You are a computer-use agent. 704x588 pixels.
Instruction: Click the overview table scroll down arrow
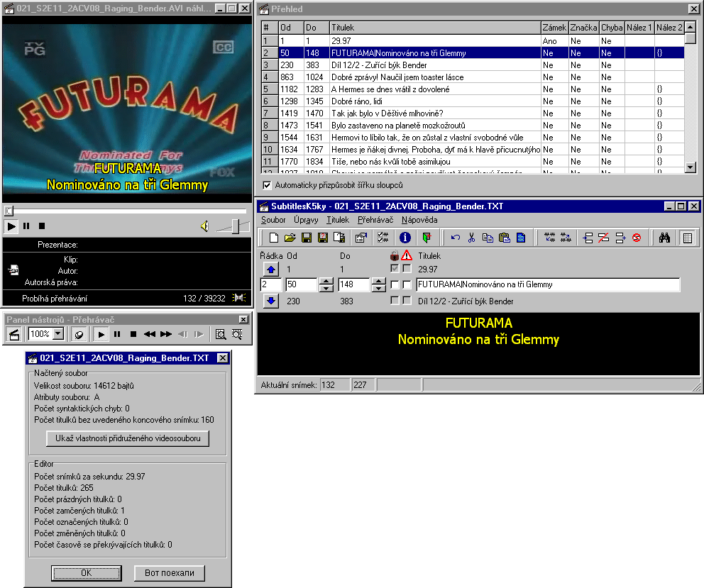(x=691, y=167)
